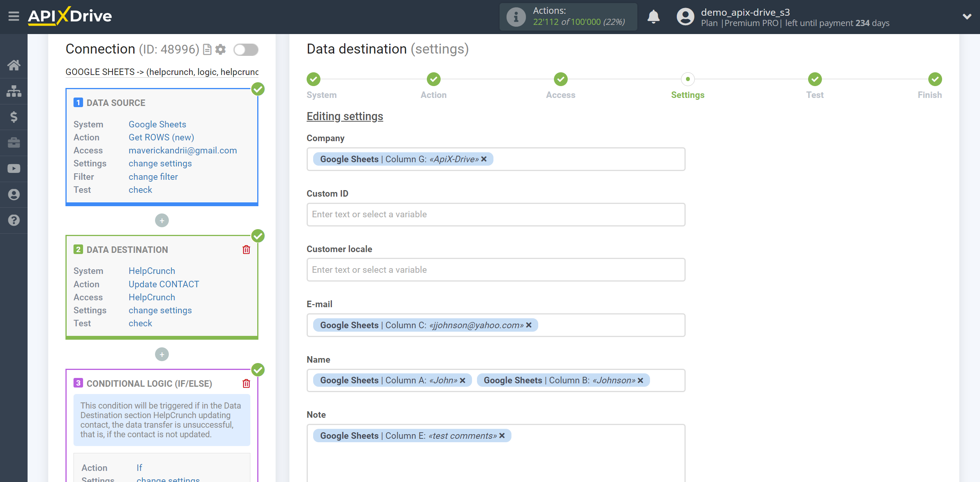Image resolution: width=980 pixels, height=482 pixels.
Task: Open connection settings gear icon
Action: (x=220, y=49)
